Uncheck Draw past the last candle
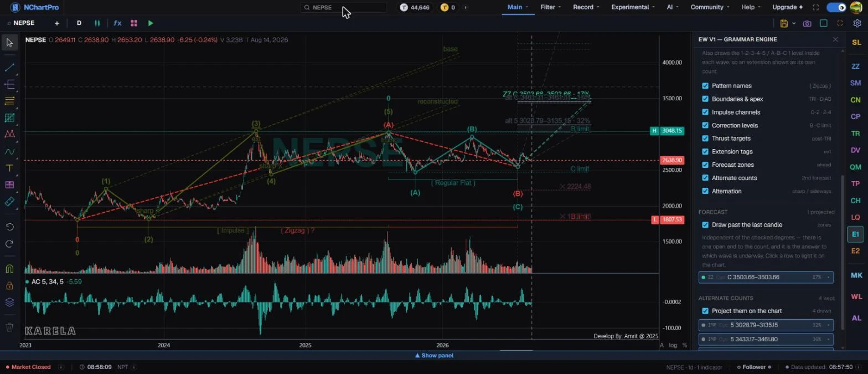Viewport: 868px width, 374px height. coord(705,225)
